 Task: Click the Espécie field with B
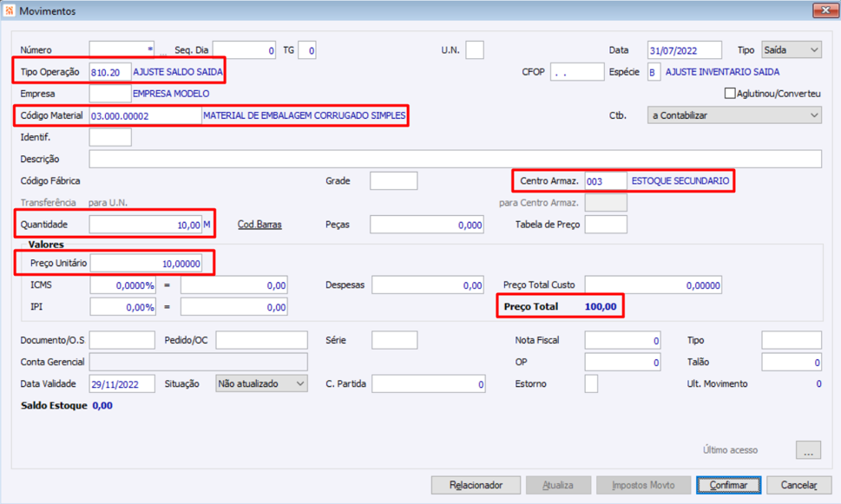[654, 72]
